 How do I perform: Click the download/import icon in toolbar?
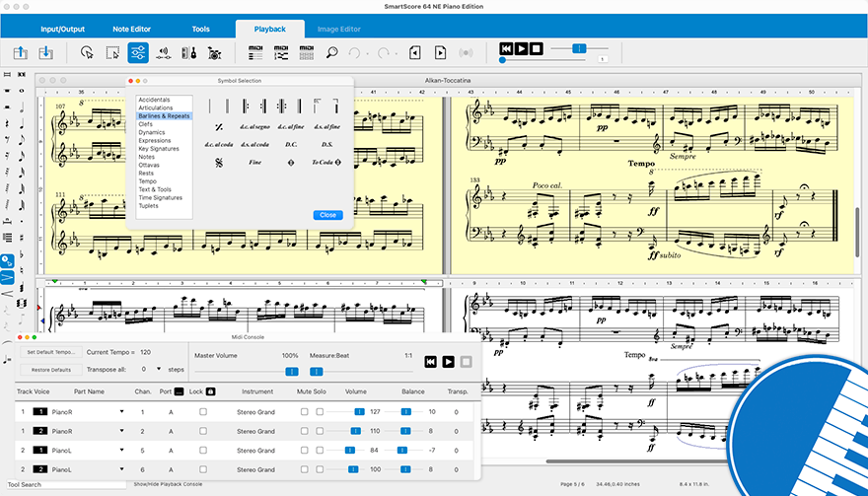pyautogui.click(x=46, y=52)
